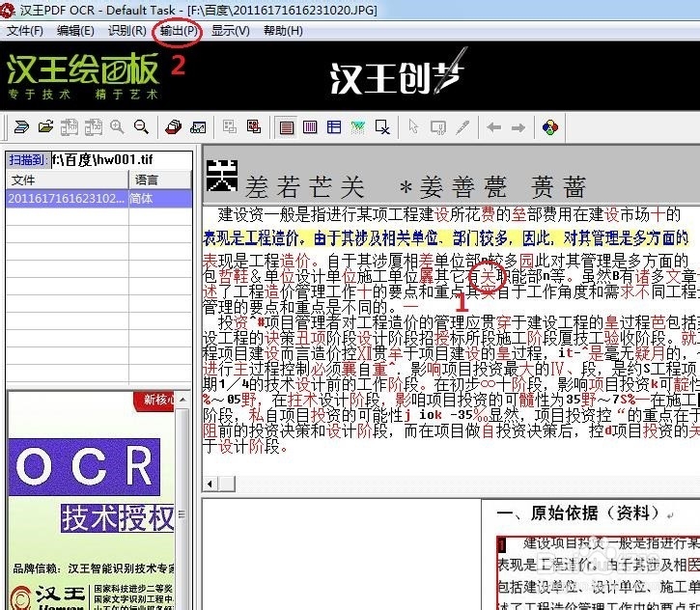Click the 技术授权 ad text
This screenshot has height=610, width=700.
(x=118, y=518)
